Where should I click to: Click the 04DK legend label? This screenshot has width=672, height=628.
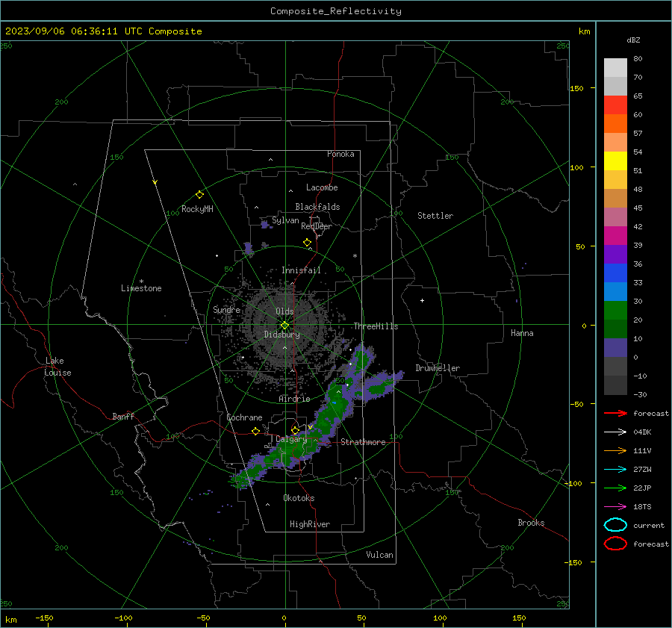click(642, 432)
